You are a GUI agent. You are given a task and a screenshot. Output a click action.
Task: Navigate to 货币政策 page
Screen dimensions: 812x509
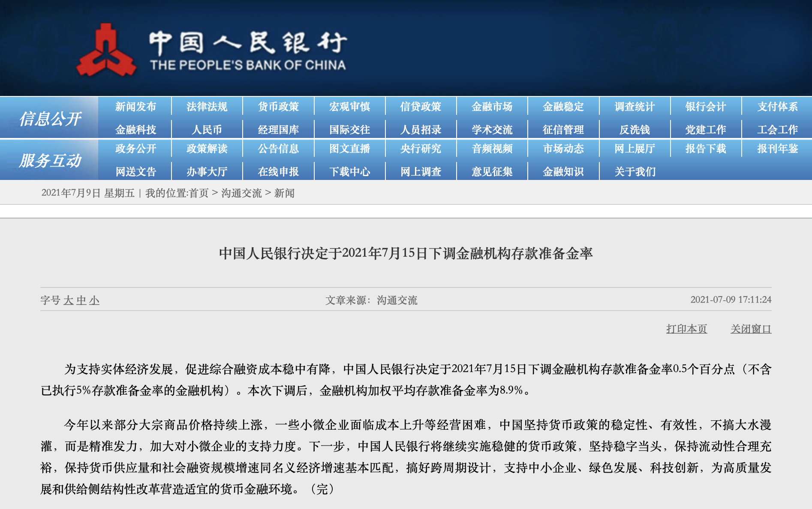[x=278, y=107]
